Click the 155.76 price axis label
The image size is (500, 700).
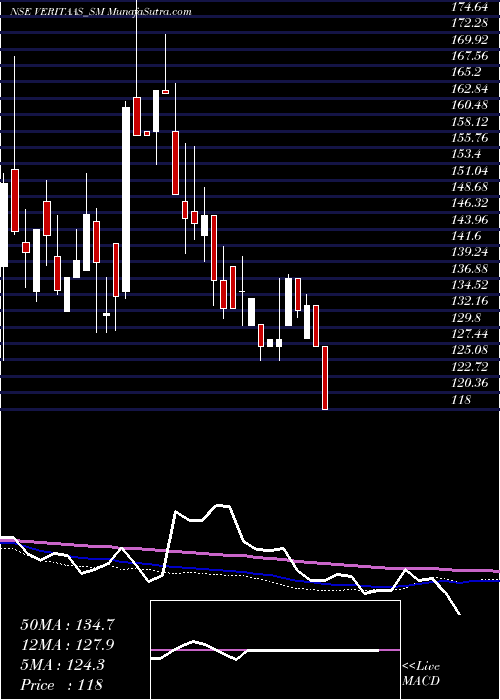468,138
